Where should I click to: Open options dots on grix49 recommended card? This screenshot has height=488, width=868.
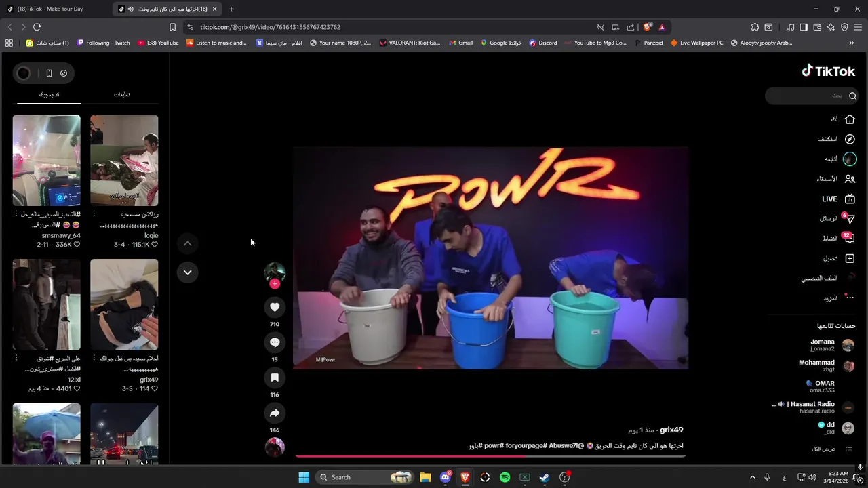94,358
